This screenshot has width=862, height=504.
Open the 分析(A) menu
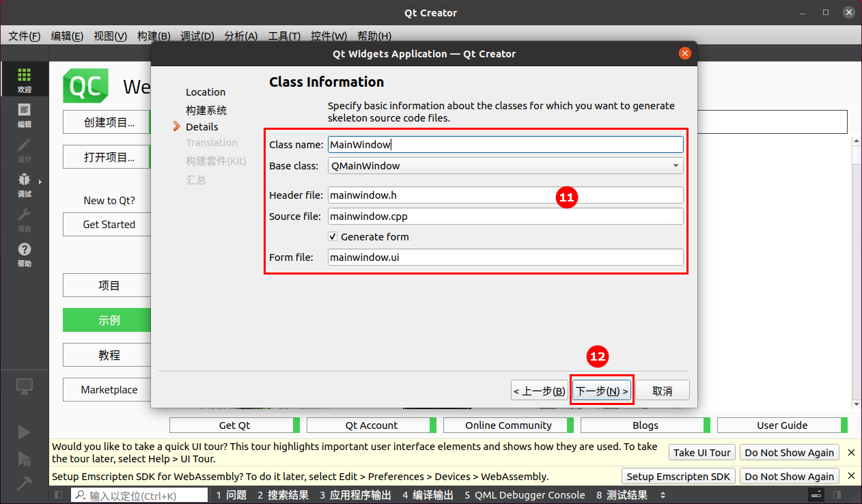pyautogui.click(x=240, y=36)
